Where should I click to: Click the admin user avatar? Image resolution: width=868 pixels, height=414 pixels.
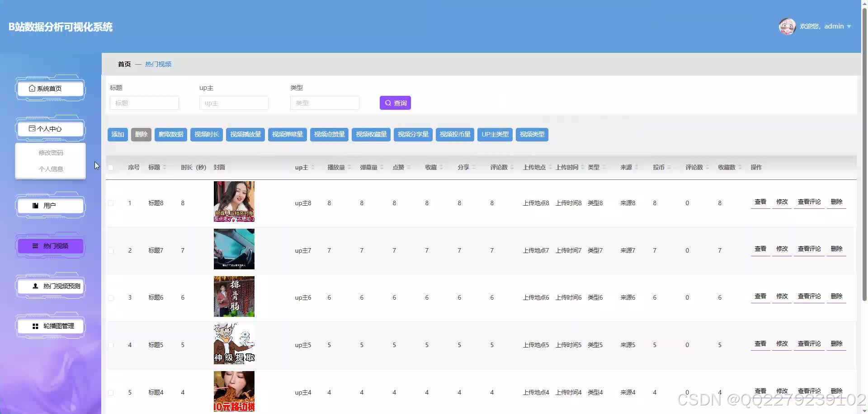pyautogui.click(x=787, y=27)
